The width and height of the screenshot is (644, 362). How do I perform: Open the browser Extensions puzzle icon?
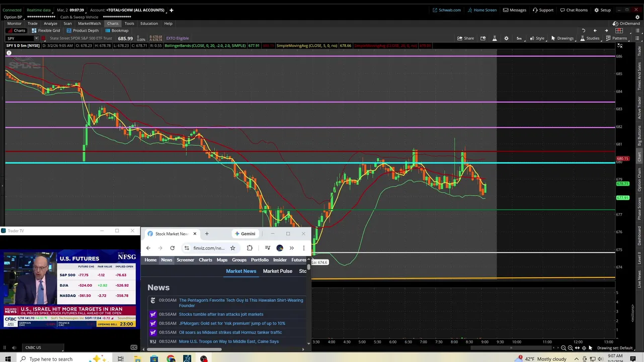point(250,248)
